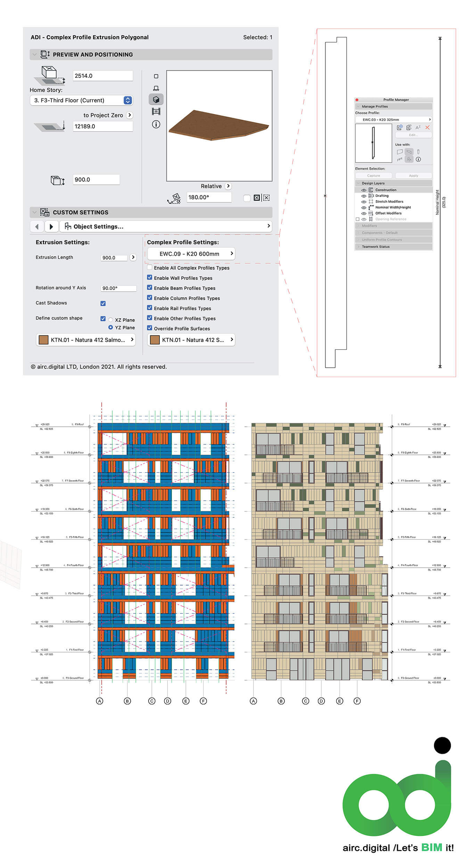Click the previous settings page arrow

[x=37, y=227]
